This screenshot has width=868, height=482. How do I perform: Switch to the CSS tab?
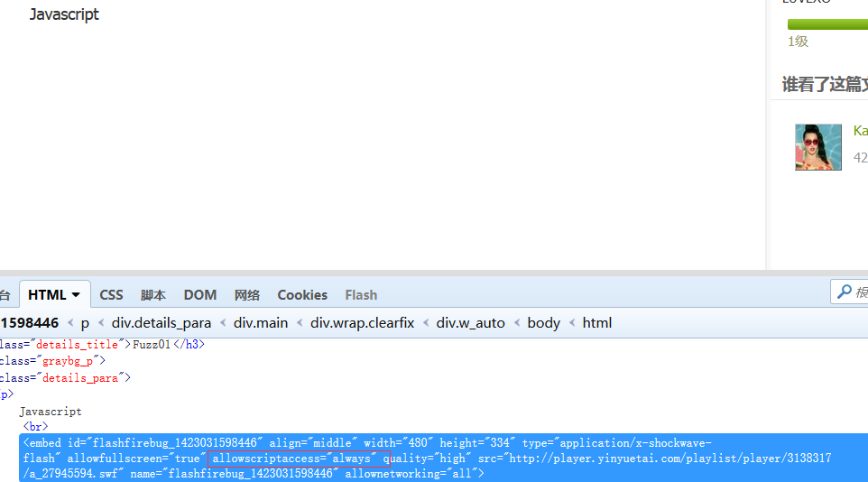pos(111,295)
